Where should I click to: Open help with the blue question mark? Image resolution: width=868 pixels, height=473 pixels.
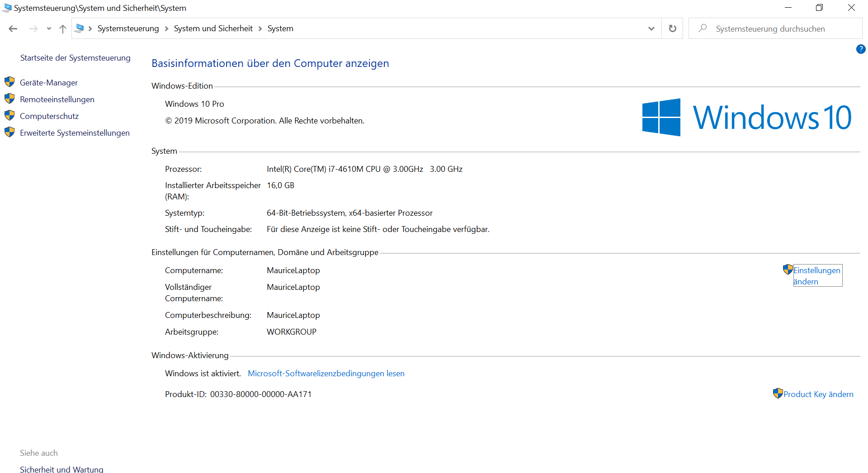(861, 49)
